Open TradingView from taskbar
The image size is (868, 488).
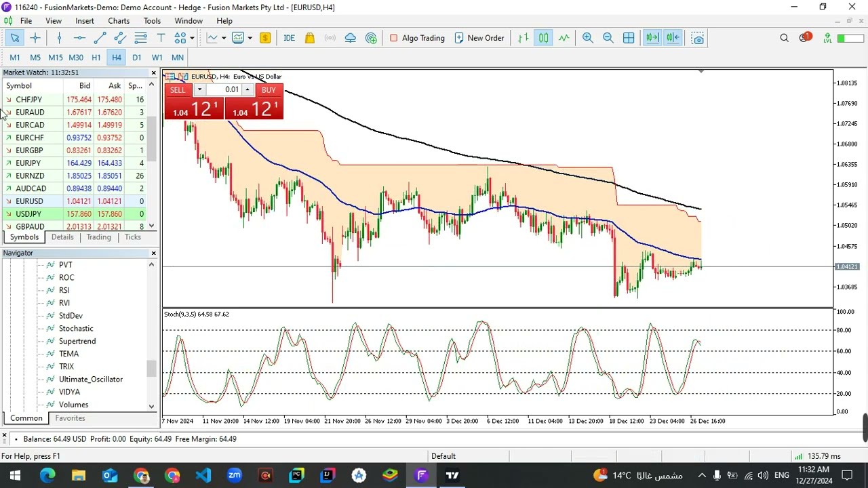[452, 475]
